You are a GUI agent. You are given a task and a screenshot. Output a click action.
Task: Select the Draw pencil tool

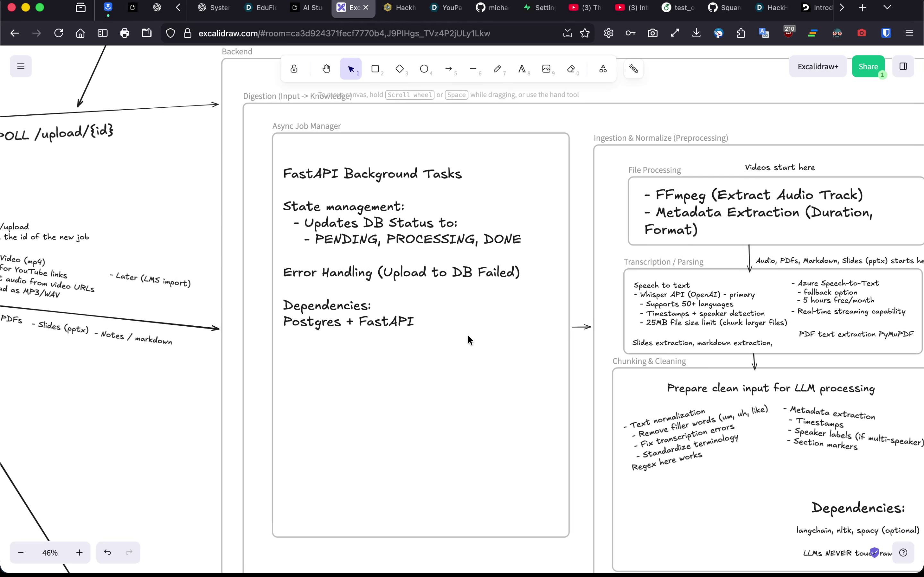pyautogui.click(x=497, y=69)
